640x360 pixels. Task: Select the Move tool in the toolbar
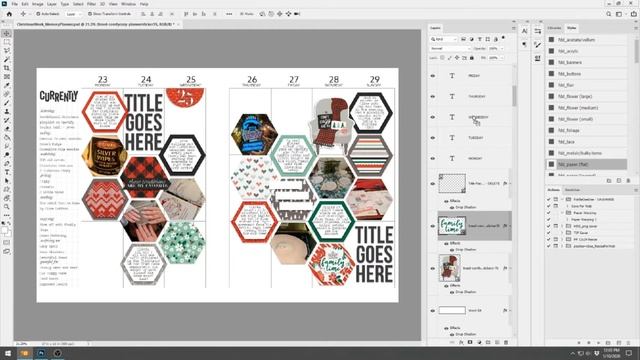pos(7,33)
